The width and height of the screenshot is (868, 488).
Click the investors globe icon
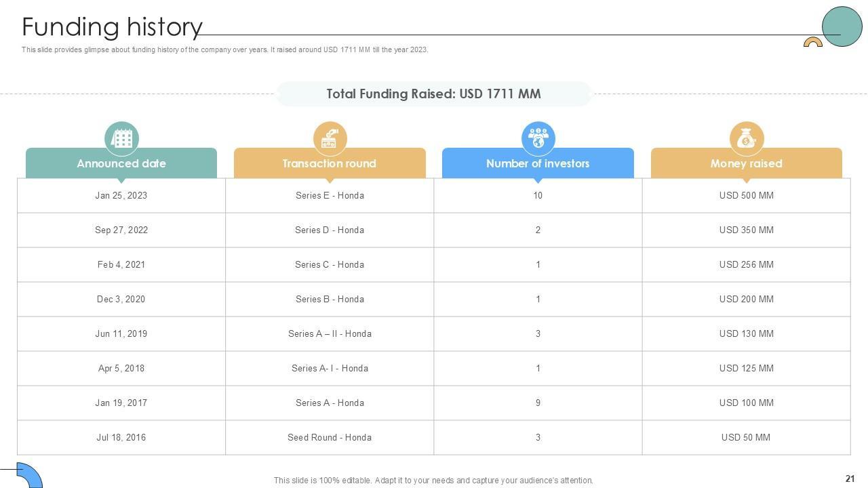538,138
